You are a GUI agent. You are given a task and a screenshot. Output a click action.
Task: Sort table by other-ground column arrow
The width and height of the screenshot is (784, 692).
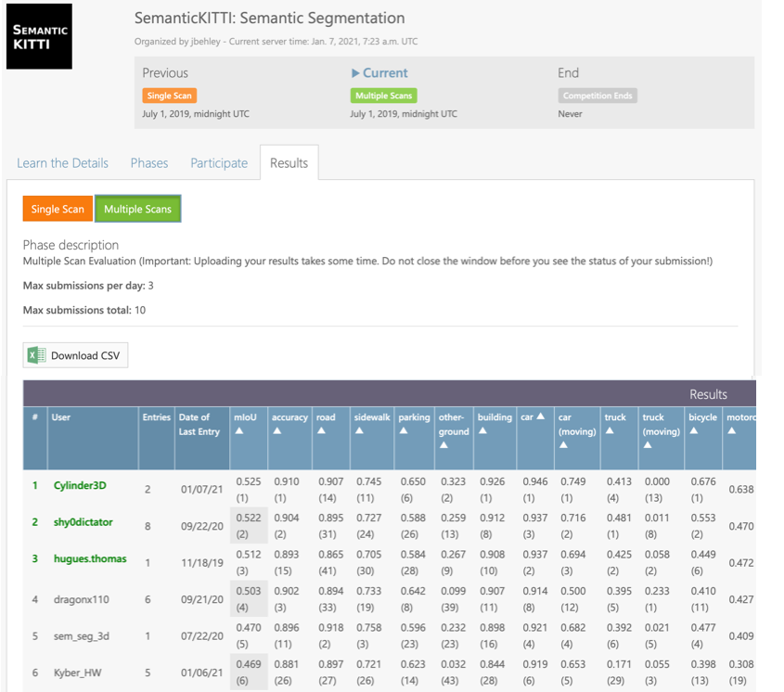click(x=444, y=445)
